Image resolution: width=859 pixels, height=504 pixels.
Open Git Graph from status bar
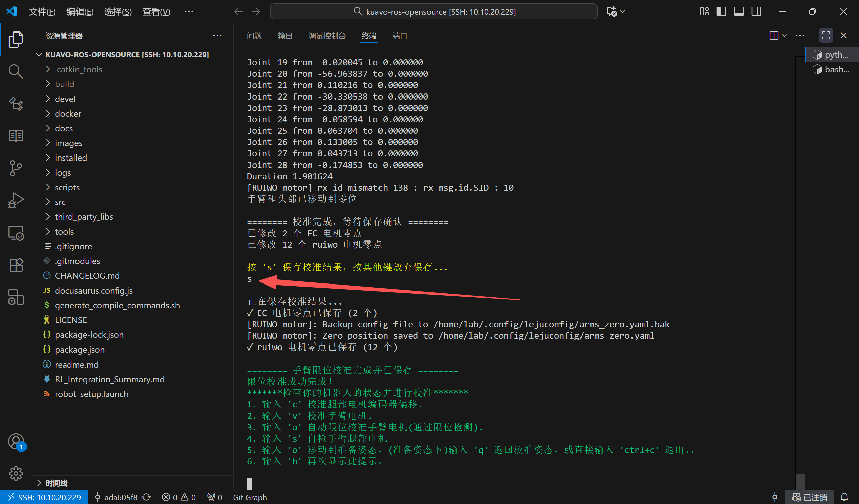coord(250,497)
